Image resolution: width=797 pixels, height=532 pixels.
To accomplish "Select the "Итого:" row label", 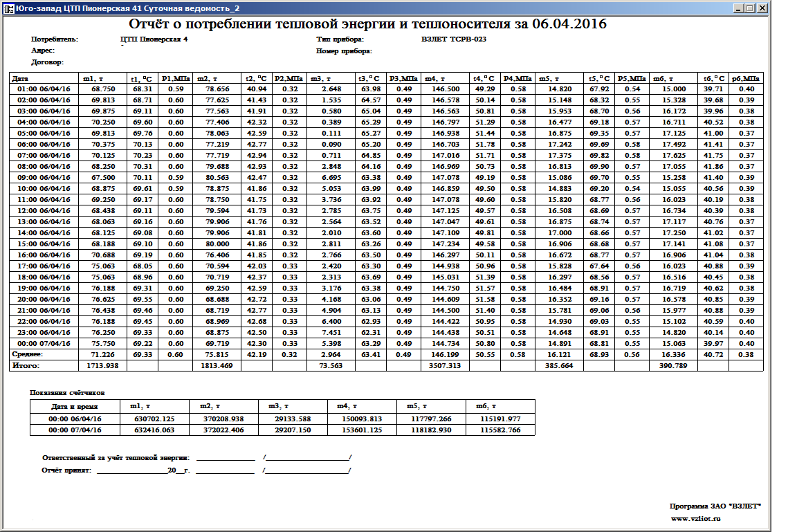I will click(26, 365).
